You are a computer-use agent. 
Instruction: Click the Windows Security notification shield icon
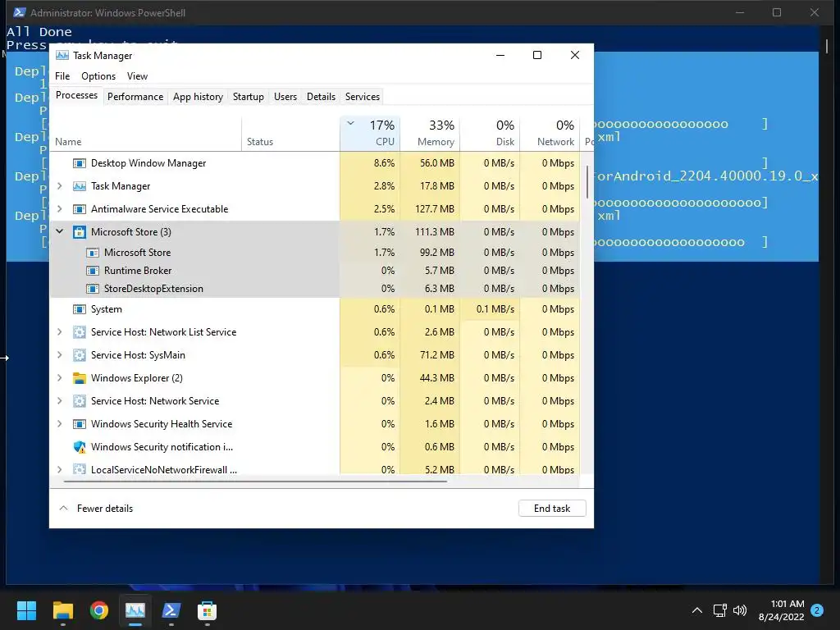80,447
